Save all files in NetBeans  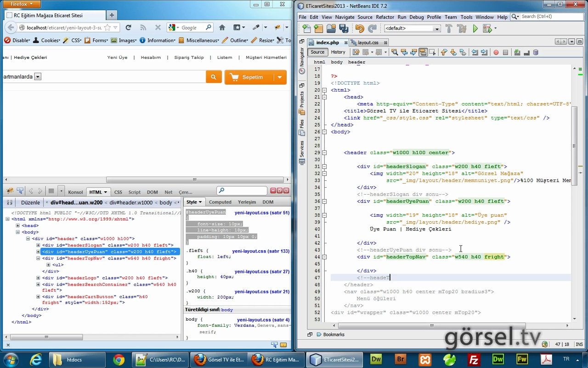344,29
